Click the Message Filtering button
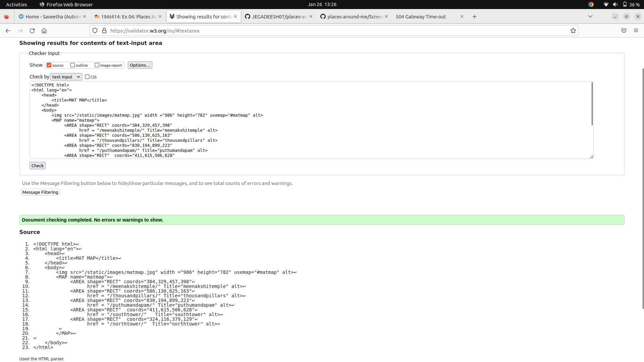The height and width of the screenshot is (362, 644). [x=40, y=192]
